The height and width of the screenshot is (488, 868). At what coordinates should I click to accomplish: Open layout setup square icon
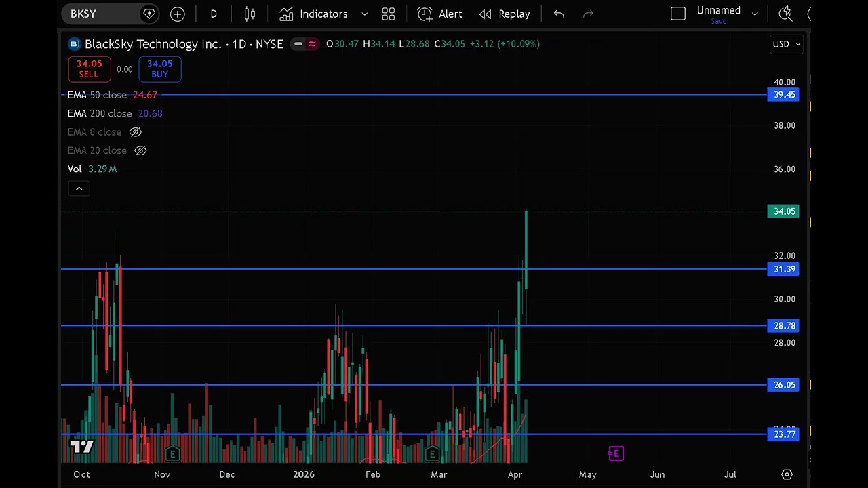coord(678,14)
